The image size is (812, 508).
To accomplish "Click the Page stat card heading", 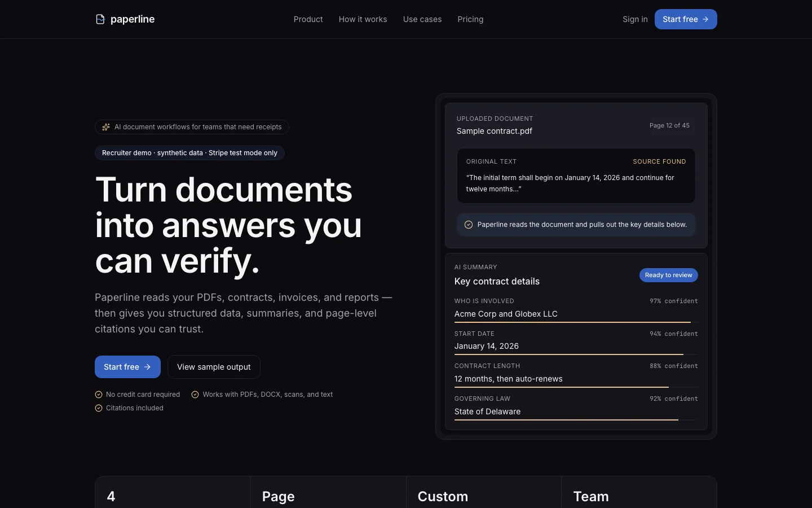I will coord(279,496).
